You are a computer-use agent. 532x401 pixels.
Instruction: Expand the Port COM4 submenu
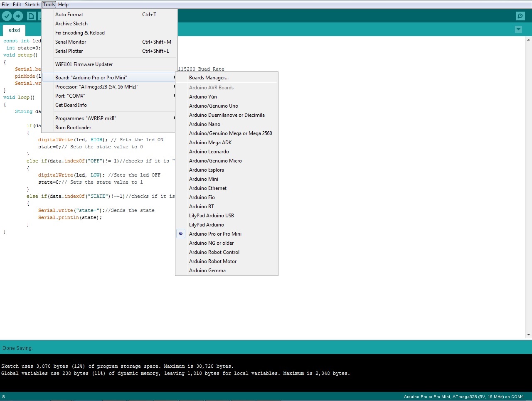pyautogui.click(x=110, y=96)
